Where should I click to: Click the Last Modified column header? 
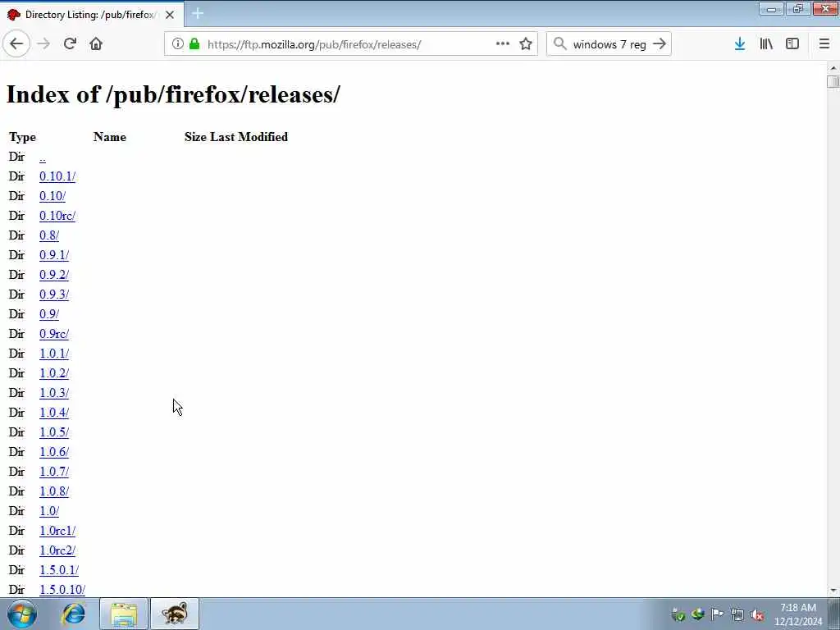[x=249, y=137]
